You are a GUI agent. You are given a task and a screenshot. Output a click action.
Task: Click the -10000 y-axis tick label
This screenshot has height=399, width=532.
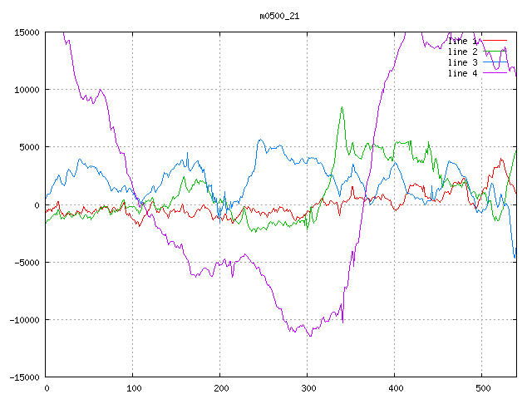point(23,320)
